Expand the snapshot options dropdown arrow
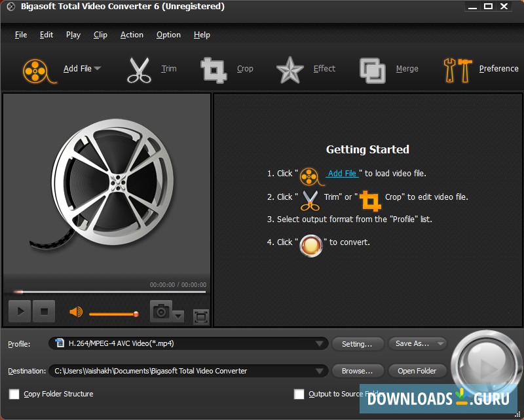 pos(178,316)
